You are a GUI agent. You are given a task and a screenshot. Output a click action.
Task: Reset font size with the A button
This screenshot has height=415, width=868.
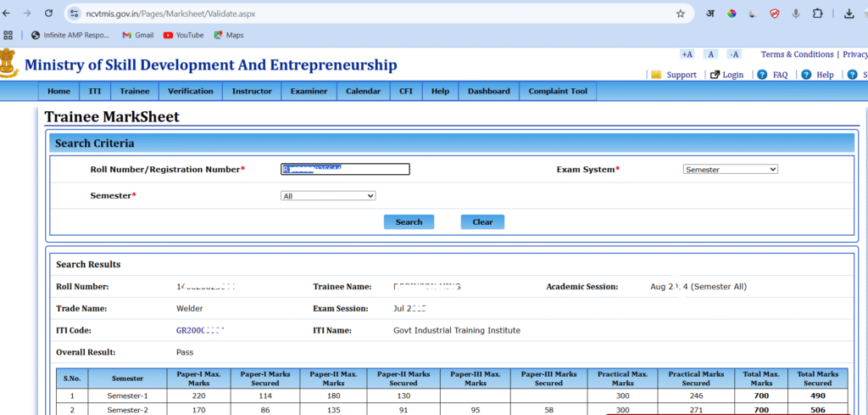[x=711, y=54]
